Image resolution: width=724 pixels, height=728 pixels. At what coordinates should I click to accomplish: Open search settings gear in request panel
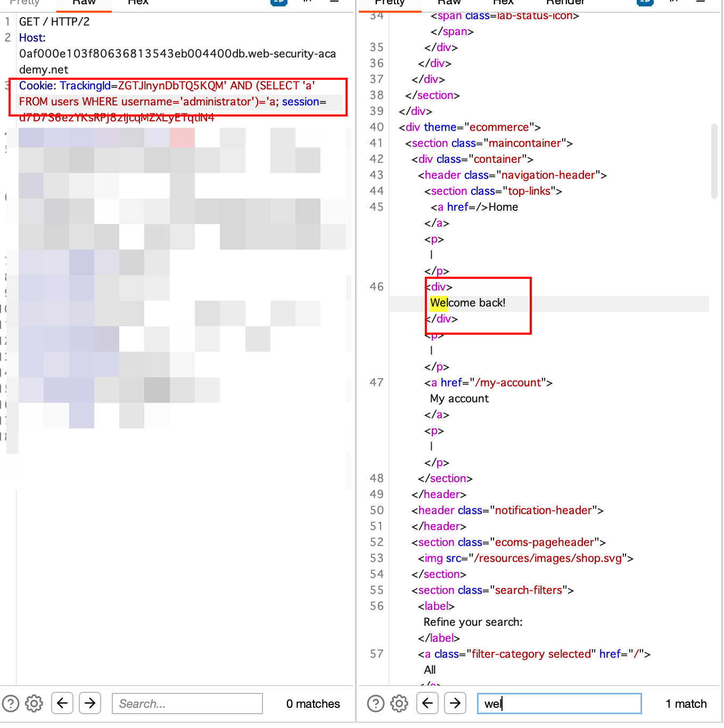[x=34, y=703]
